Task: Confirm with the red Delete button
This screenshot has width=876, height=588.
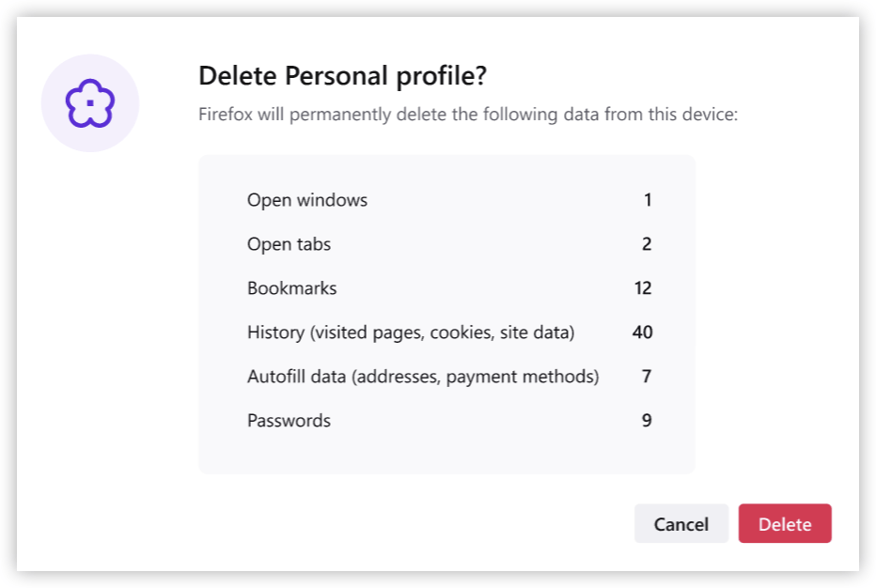Action: click(x=785, y=524)
